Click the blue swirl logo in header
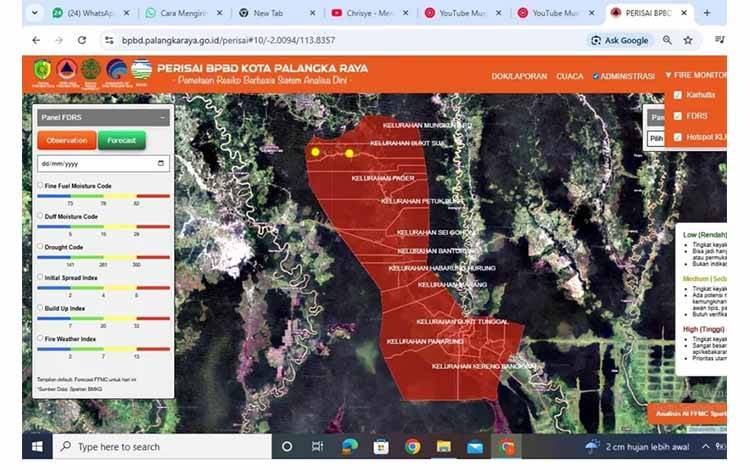This screenshot has height=470, width=750. point(116,70)
